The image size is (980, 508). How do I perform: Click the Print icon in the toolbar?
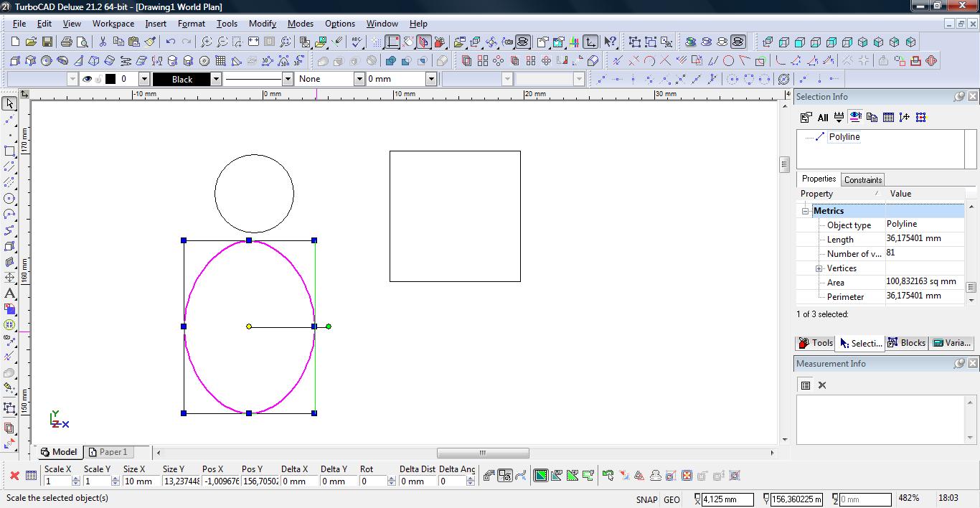(67, 42)
